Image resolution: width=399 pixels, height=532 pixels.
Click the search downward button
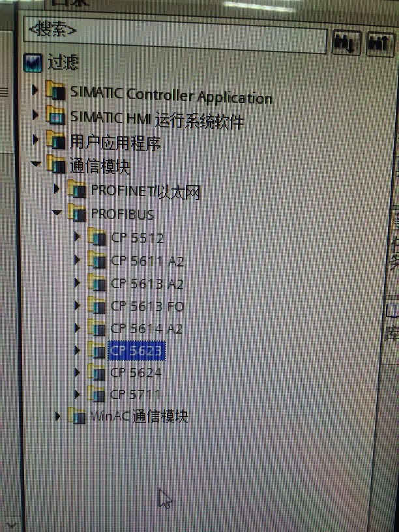click(x=346, y=42)
